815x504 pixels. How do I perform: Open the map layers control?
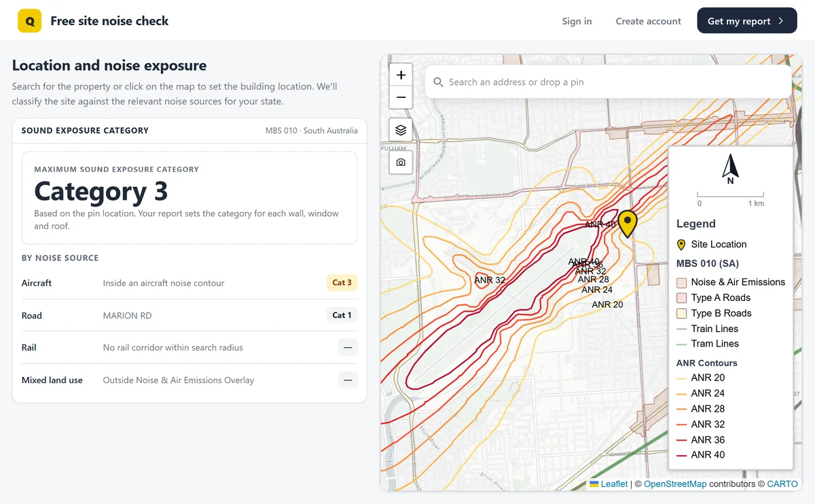pos(401,130)
